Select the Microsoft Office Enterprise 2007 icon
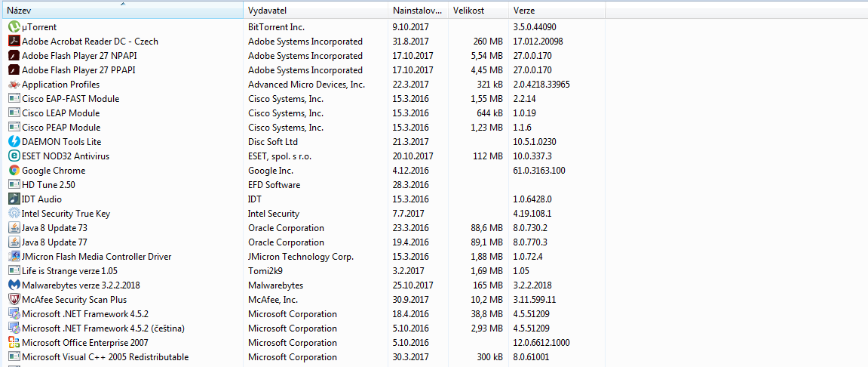 (14, 343)
